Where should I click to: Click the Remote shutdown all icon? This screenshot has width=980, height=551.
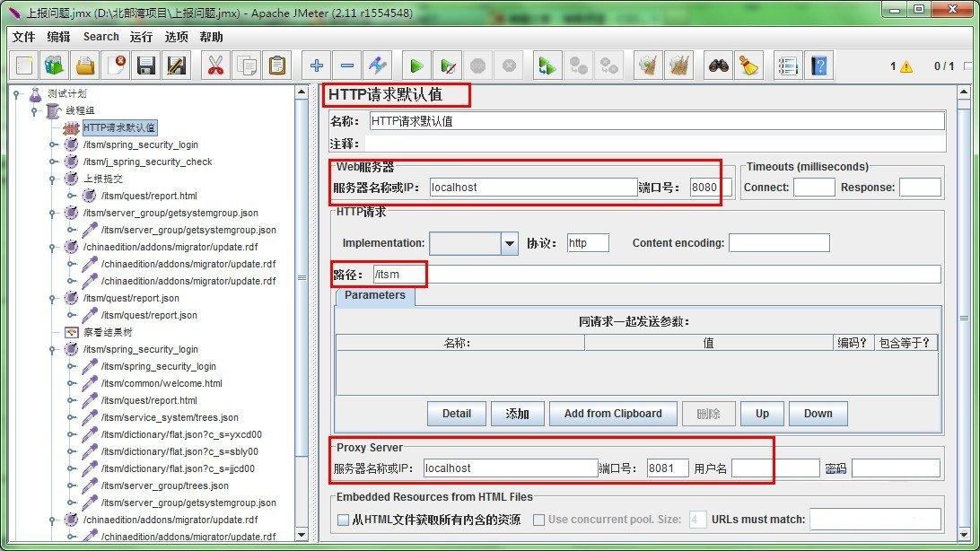[608, 65]
